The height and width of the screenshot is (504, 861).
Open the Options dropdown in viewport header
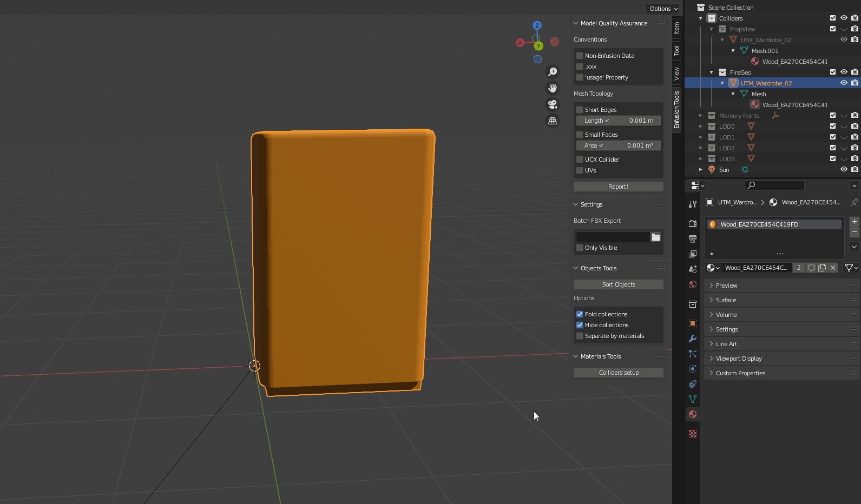pos(663,9)
